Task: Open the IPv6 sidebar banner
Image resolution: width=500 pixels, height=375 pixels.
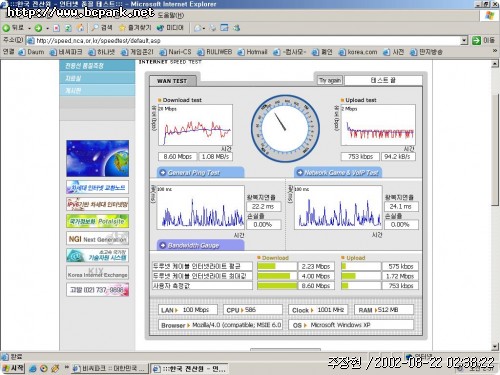Action: (x=97, y=204)
